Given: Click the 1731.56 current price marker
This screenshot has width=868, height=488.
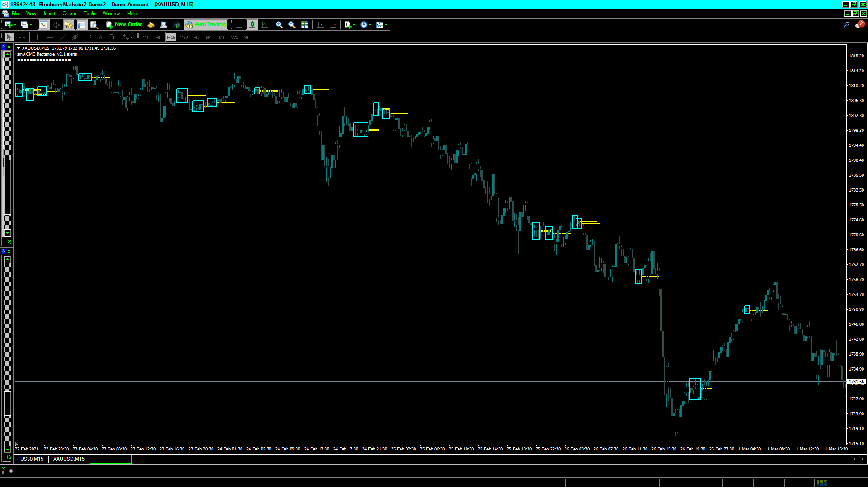Looking at the screenshot, I should [x=856, y=382].
